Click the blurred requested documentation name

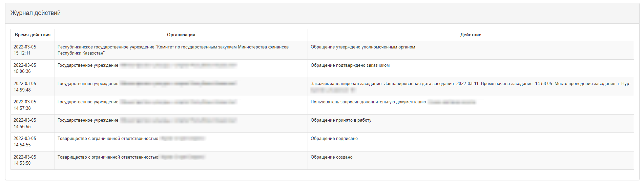click(452, 102)
